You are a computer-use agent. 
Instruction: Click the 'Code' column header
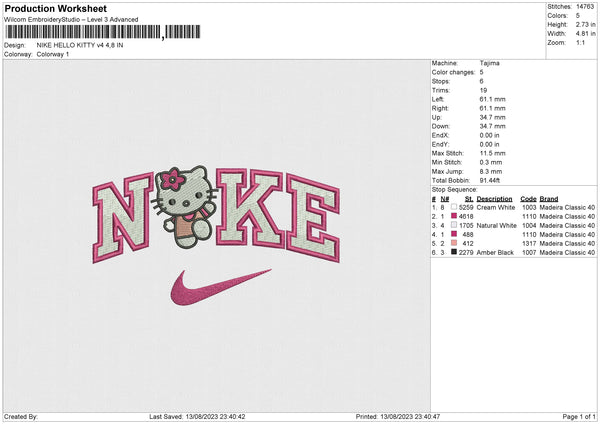tap(528, 199)
